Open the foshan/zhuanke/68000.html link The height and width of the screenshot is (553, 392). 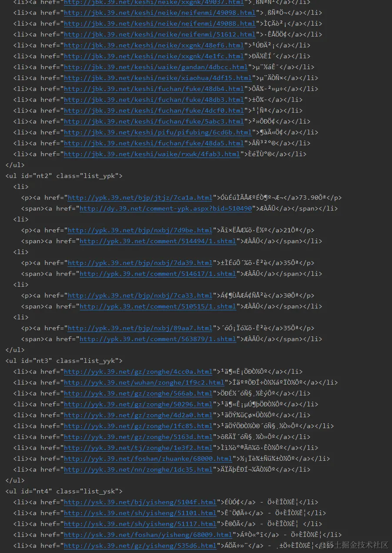(x=148, y=459)
